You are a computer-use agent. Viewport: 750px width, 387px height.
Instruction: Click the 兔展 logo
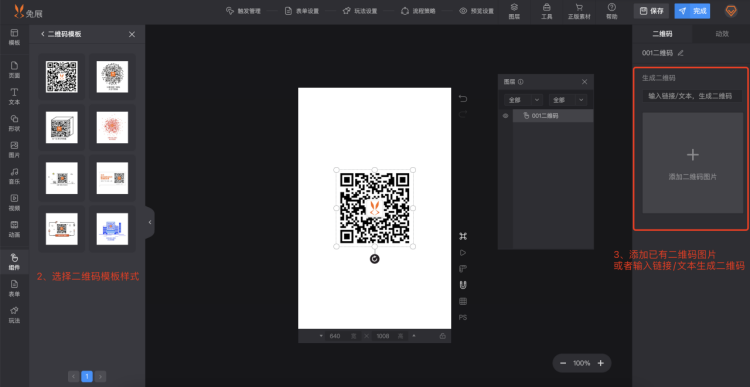(28, 11)
